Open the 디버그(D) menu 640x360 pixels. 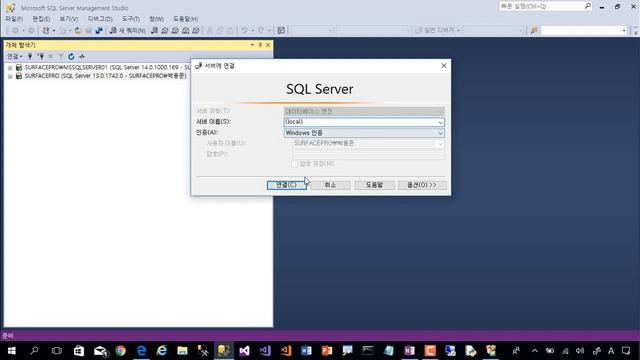(100, 19)
